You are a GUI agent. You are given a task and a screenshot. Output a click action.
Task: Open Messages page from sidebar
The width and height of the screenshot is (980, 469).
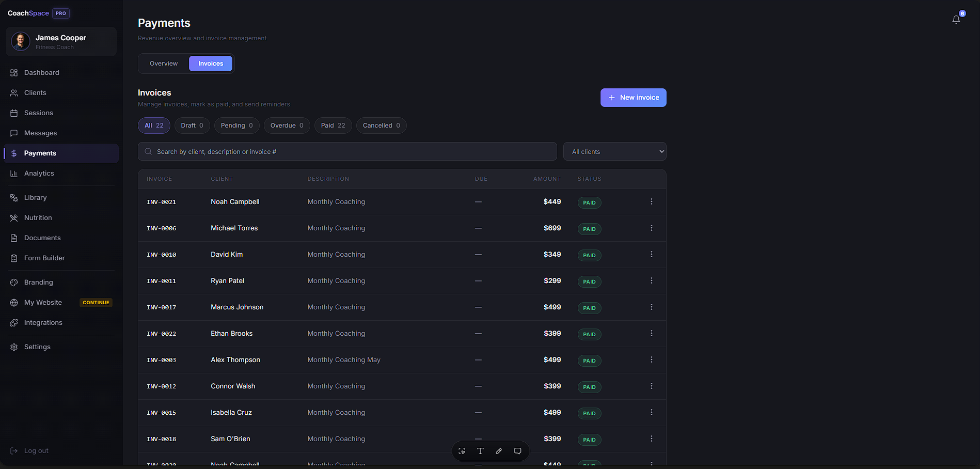click(x=61, y=133)
